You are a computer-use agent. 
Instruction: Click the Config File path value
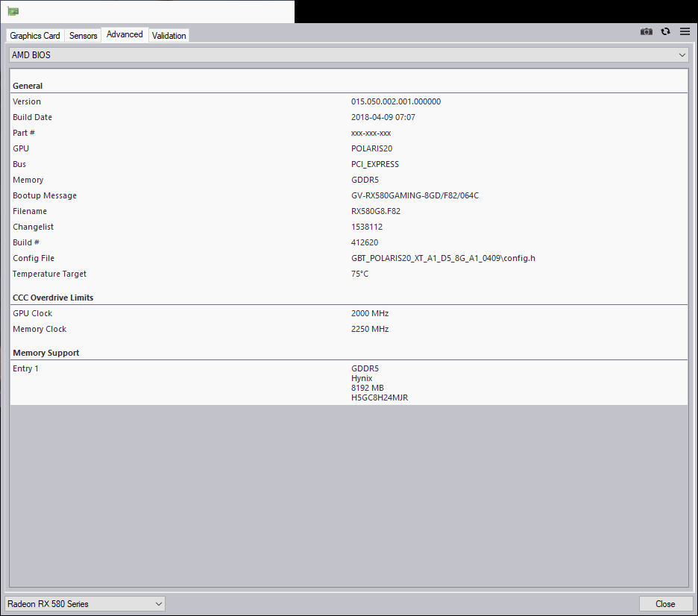443,258
